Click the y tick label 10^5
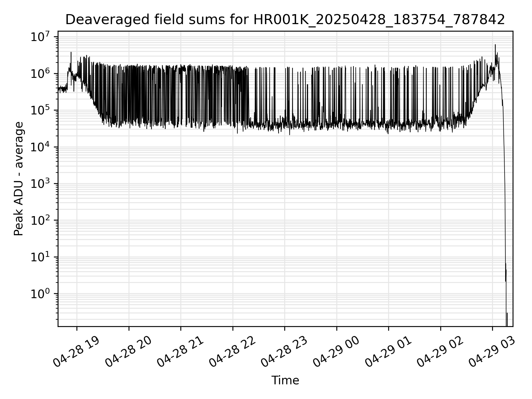This screenshot has height=399, width=532. (x=40, y=110)
